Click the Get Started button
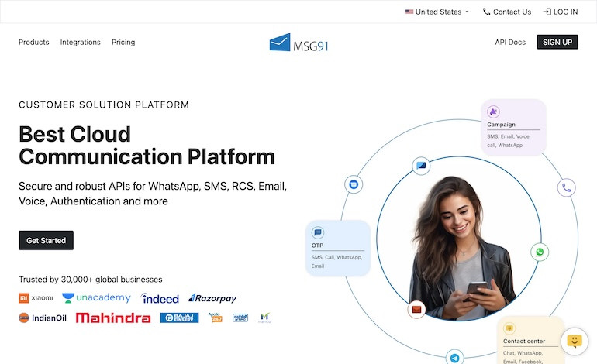Screen dimensions: 597x364 (x=46, y=240)
